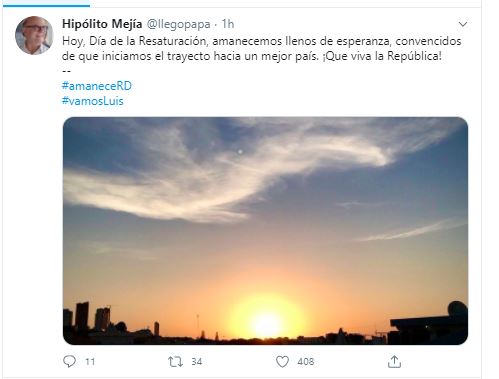Image resolution: width=499 pixels, height=379 pixels.
Task: Click tweet text line ending 'República!'
Action: tap(252, 56)
